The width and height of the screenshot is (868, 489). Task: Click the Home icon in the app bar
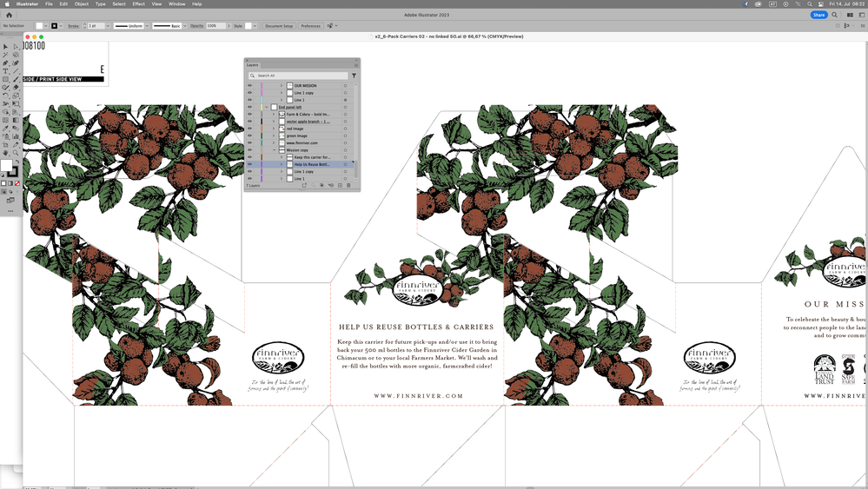tap(9, 15)
